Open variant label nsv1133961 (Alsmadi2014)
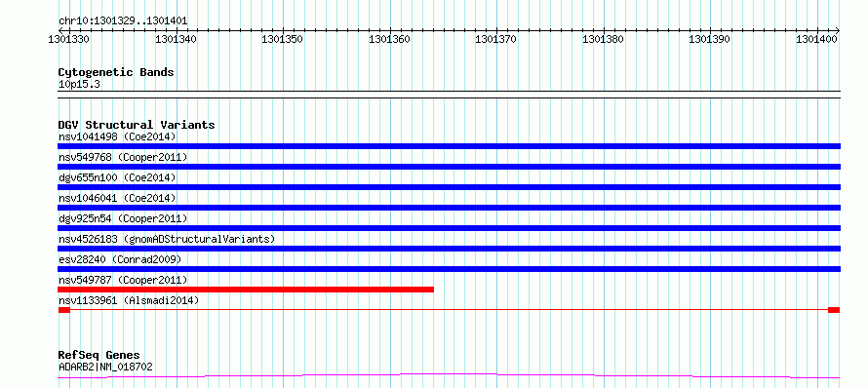 (129, 300)
